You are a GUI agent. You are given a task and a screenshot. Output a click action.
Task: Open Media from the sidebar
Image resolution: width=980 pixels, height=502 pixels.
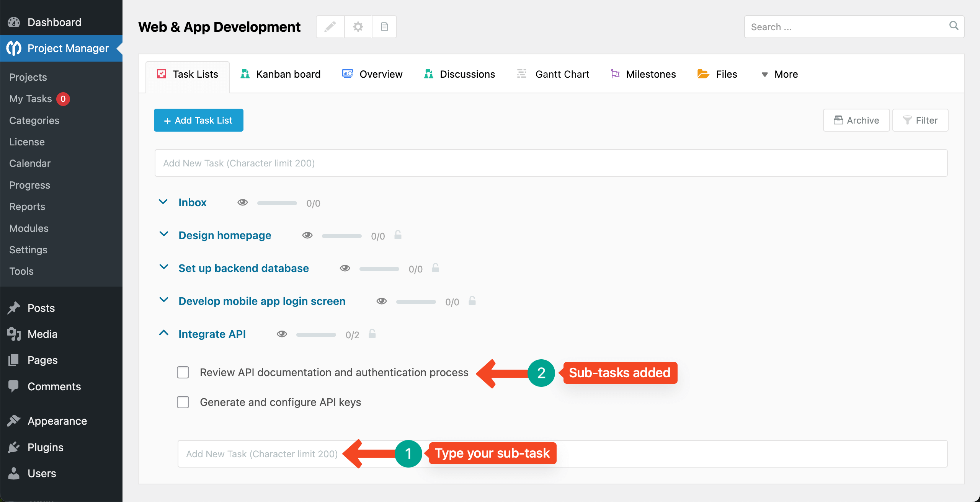tap(42, 334)
